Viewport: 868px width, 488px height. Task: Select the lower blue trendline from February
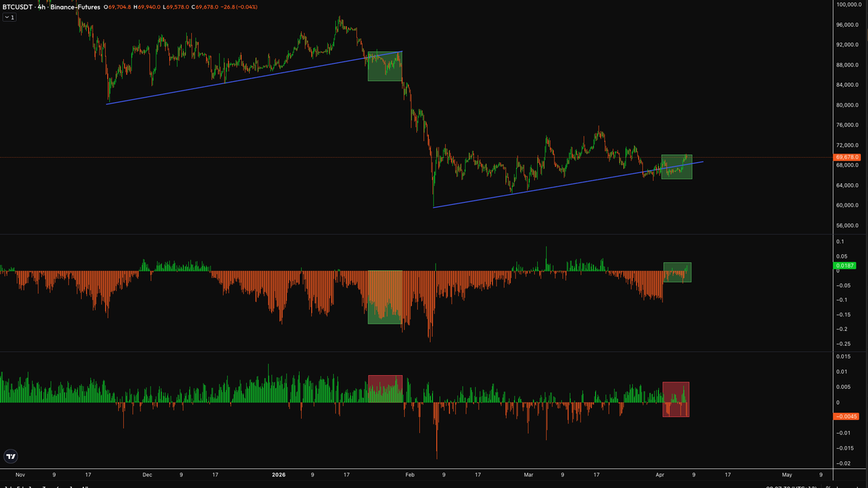(568, 185)
